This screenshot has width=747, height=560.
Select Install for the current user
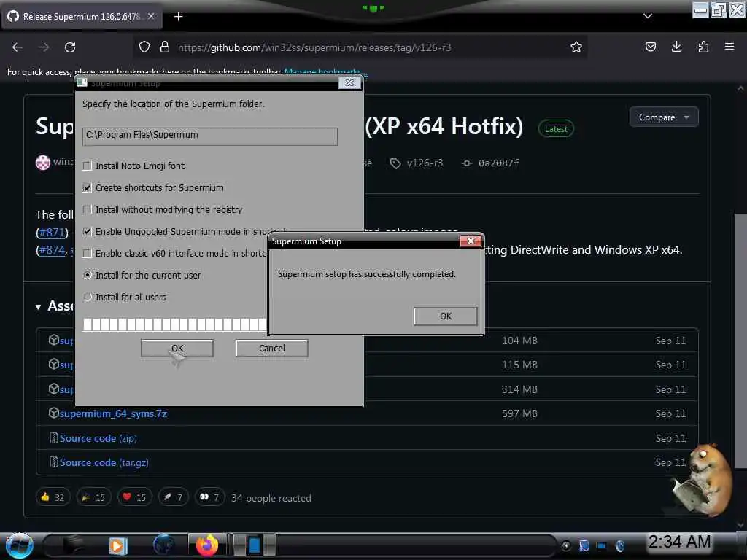point(88,275)
